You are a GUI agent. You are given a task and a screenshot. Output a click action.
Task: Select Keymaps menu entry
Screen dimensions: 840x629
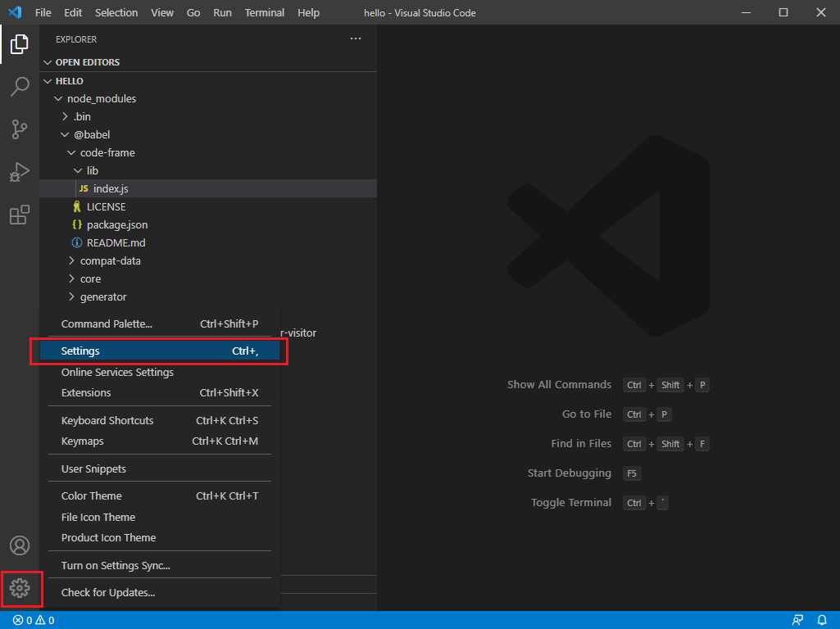coord(160,441)
